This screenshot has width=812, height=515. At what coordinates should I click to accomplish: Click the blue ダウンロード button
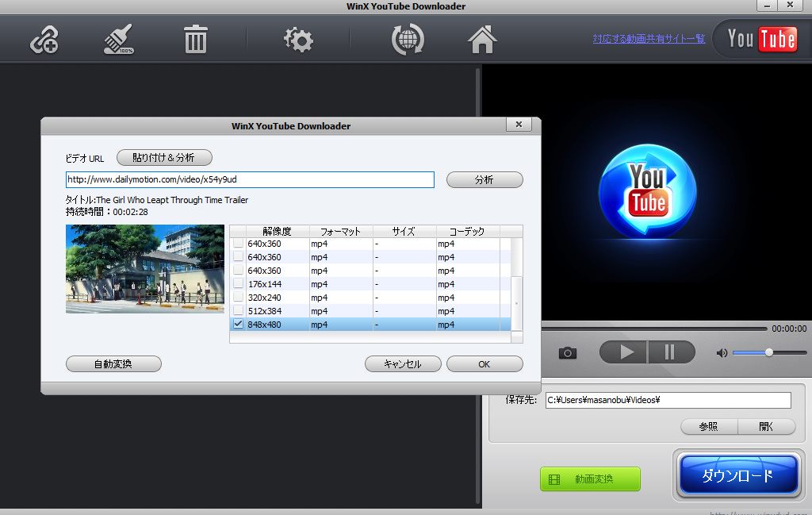[x=737, y=476]
